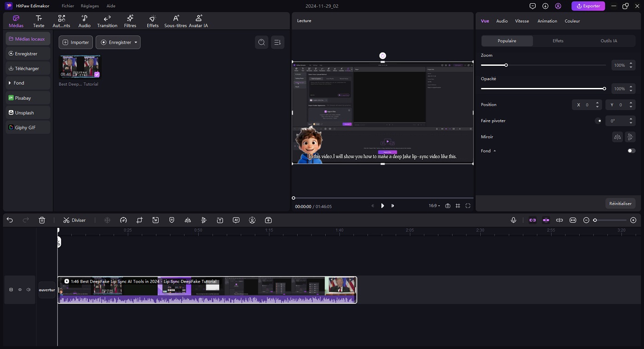
Task: Hide the track with eye icon
Action: click(20, 290)
